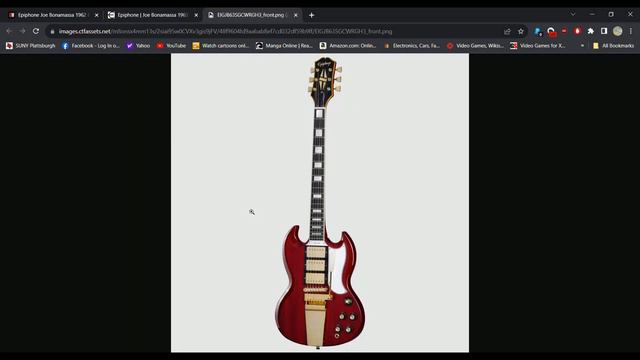640x360 pixels.
Task: Open a new tab with plus button
Action: click(311, 15)
